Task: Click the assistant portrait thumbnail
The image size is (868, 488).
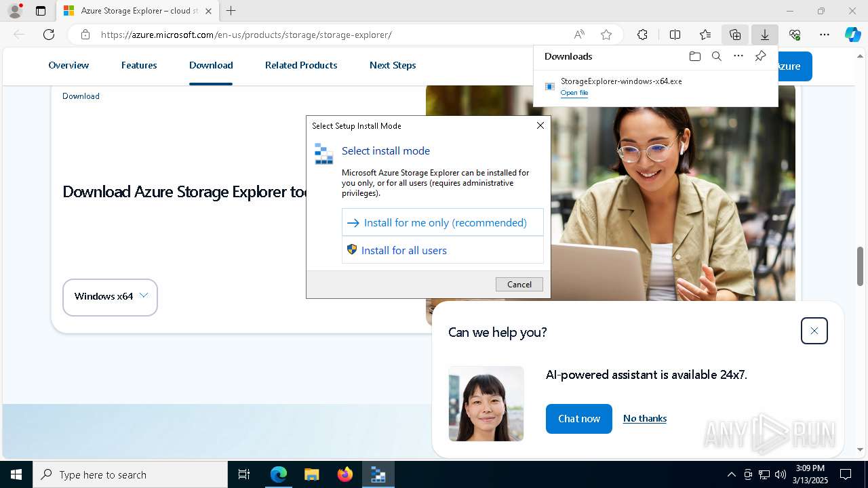Action: 486,404
